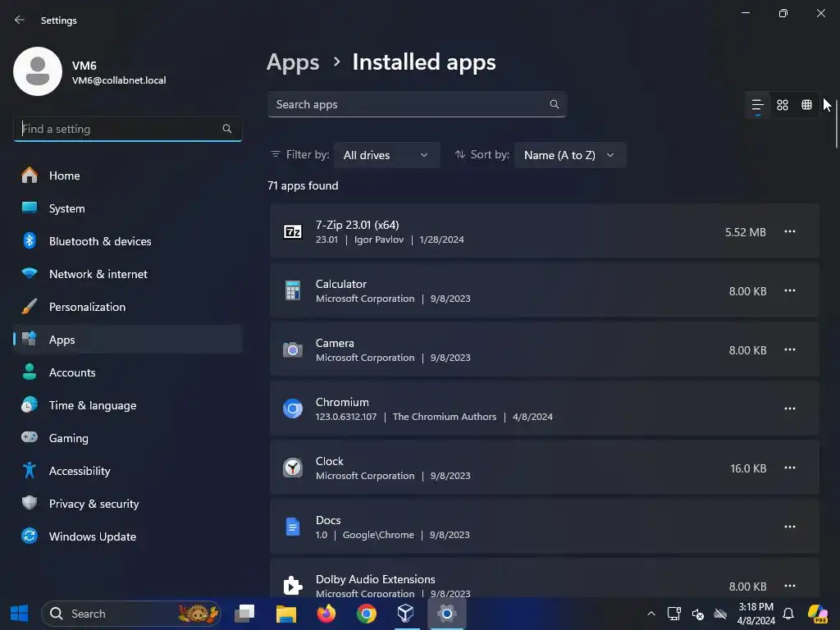Open Personalization settings
This screenshot has height=630, width=840.
(128, 307)
